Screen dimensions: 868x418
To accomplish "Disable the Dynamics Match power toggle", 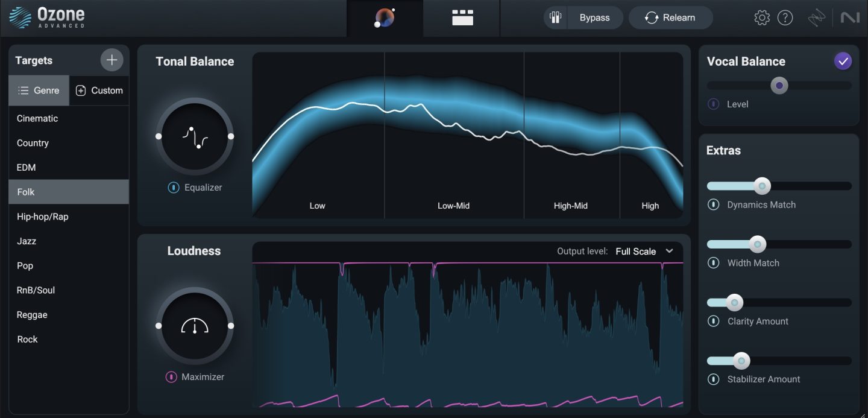I will click(713, 204).
